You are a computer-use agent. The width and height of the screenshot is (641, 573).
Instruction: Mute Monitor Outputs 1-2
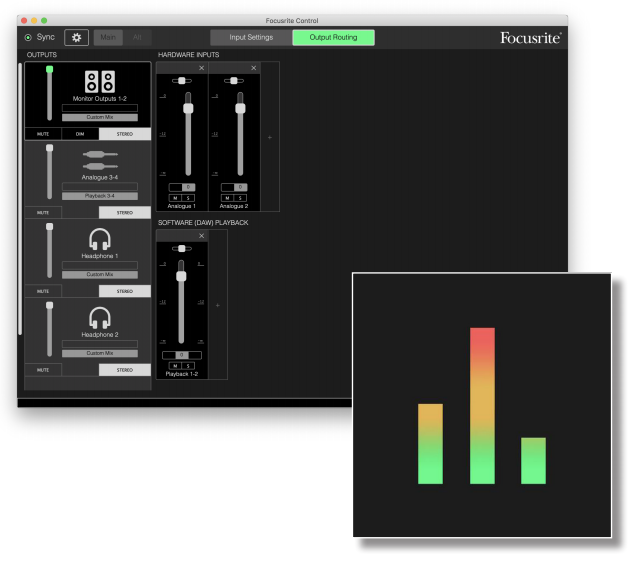tap(43, 134)
